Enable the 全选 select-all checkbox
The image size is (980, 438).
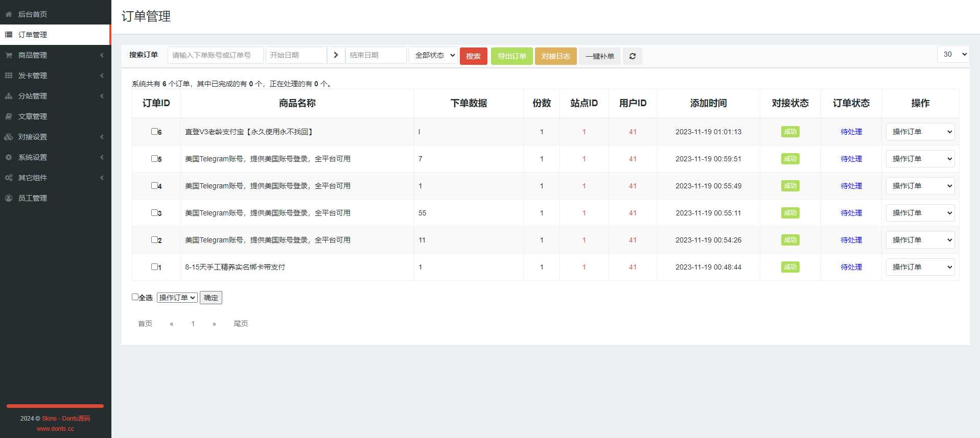(135, 297)
